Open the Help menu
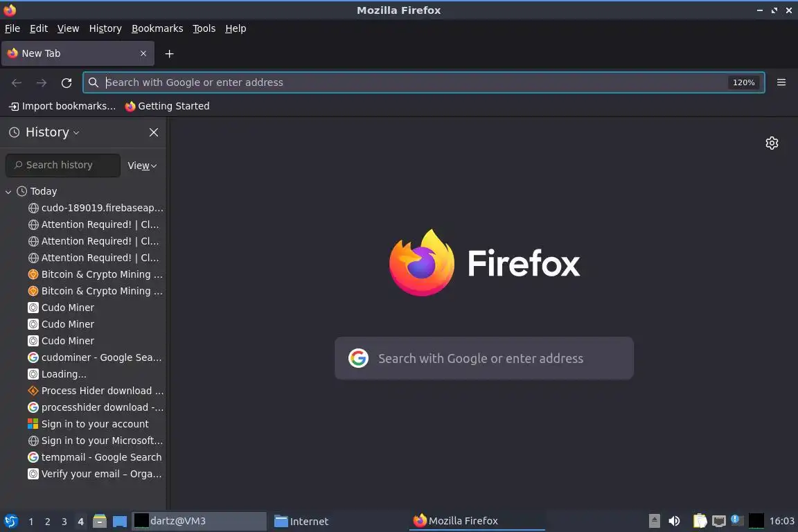Image resolution: width=798 pixels, height=532 pixels. (236, 28)
